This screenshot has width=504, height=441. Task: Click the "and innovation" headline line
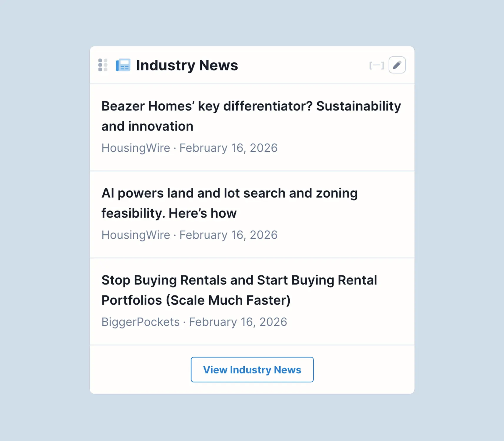click(147, 126)
